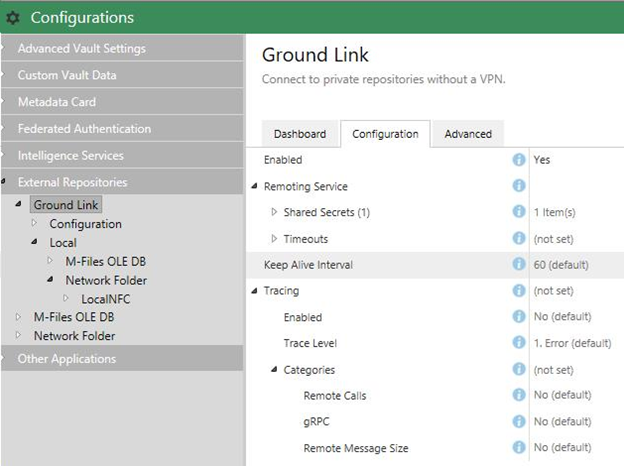Change gRPC No (default) value

click(x=562, y=421)
